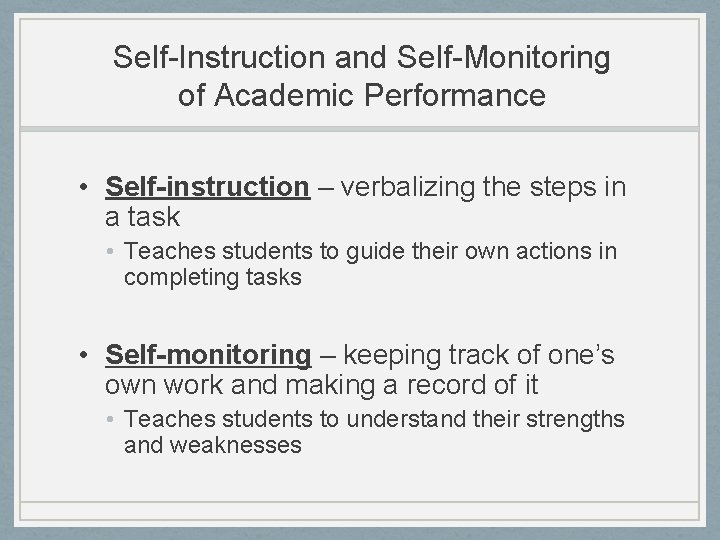This screenshot has width=720, height=540.
Task: Click the bullet dot before Self-instruction
Action: [83, 187]
